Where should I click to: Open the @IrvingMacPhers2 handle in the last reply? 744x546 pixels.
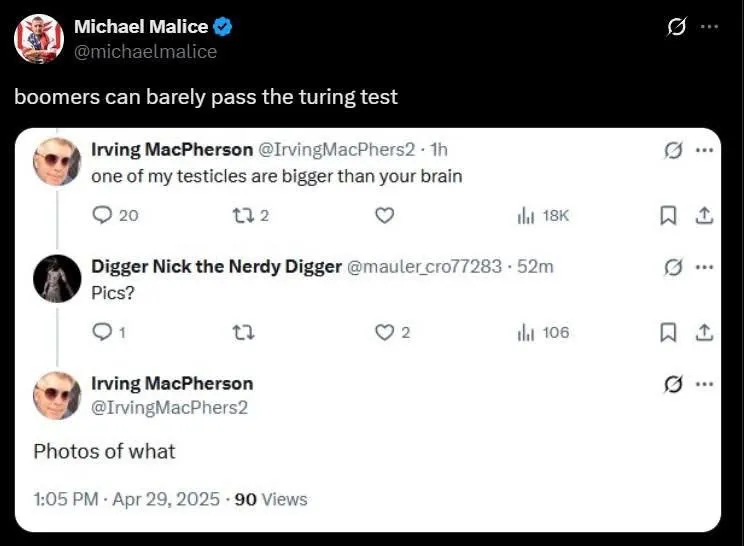169,407
